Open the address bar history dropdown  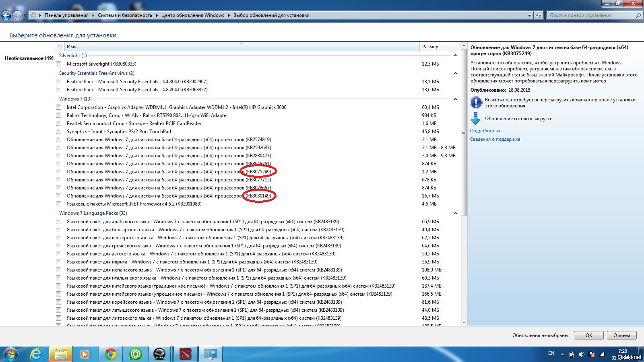coord(529,15)
